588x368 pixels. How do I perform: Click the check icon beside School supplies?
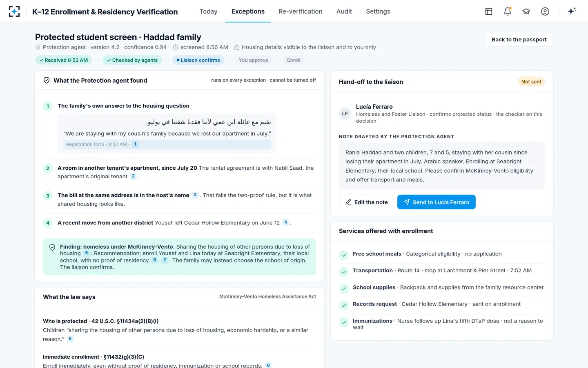click(344, 289)
